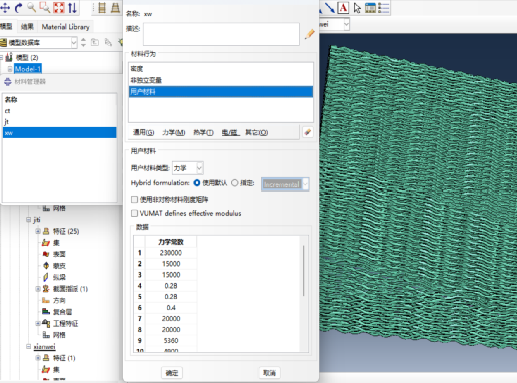Expand 截面指派 (1) node
This screenshot has width=517, height=383.
point(38,289)
